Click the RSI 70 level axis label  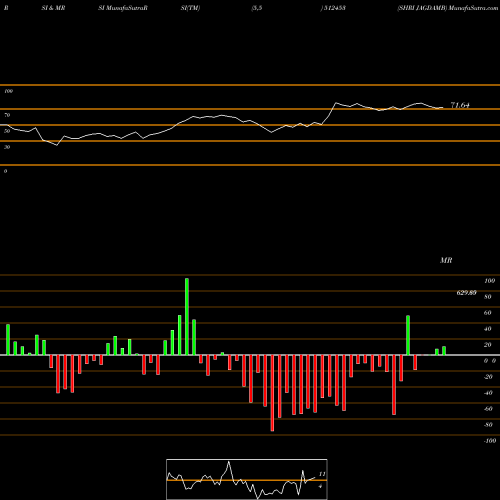click(7, 115)
